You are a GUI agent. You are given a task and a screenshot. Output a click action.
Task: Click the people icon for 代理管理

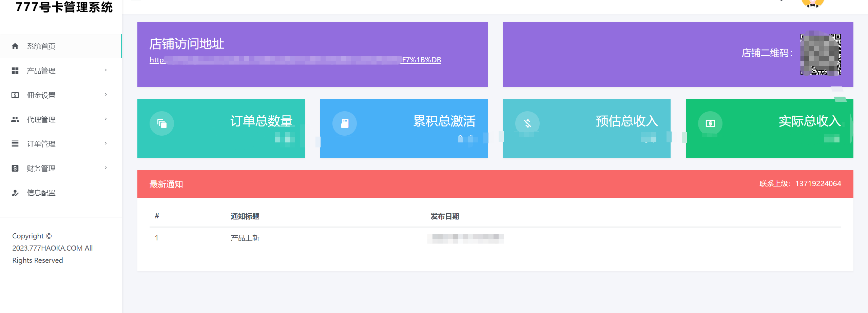[15, 119]
